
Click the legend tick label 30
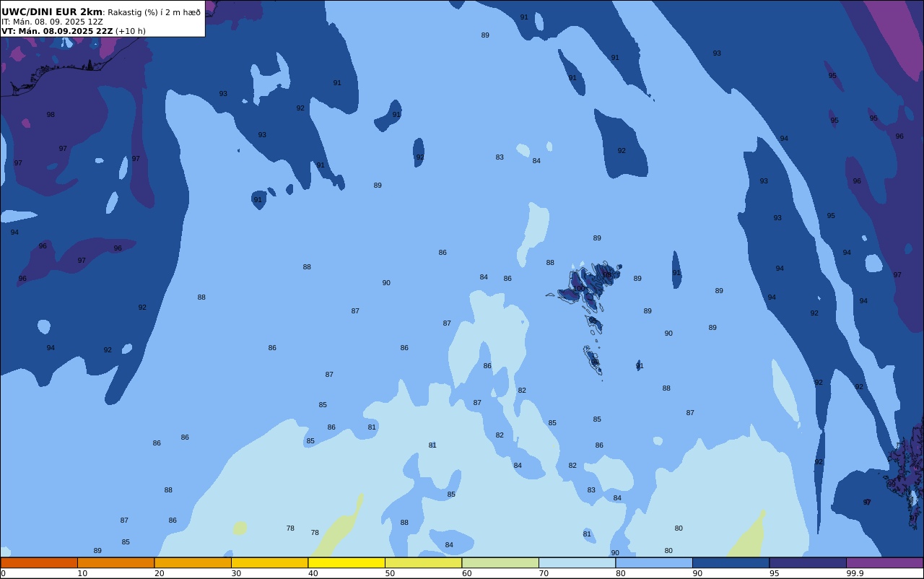point(236,573)
